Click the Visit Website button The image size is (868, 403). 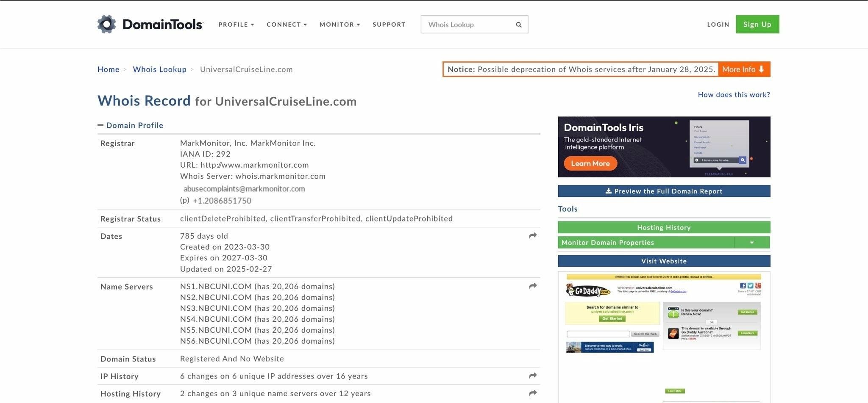click(x=664, y=261)
